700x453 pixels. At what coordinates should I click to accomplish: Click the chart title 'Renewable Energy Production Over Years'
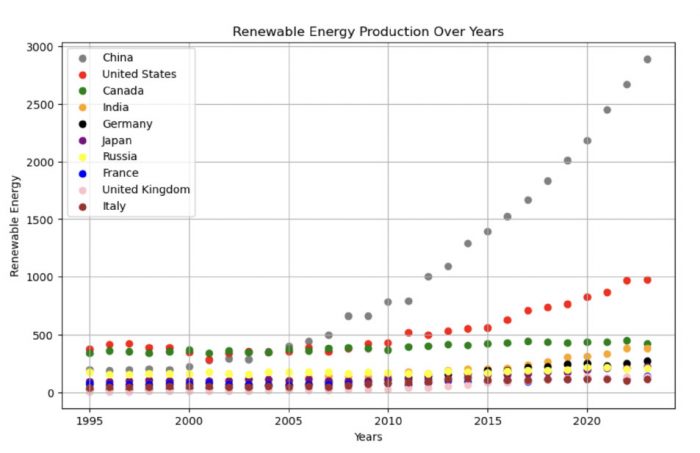pyautogui.click(x=368, y=32)
